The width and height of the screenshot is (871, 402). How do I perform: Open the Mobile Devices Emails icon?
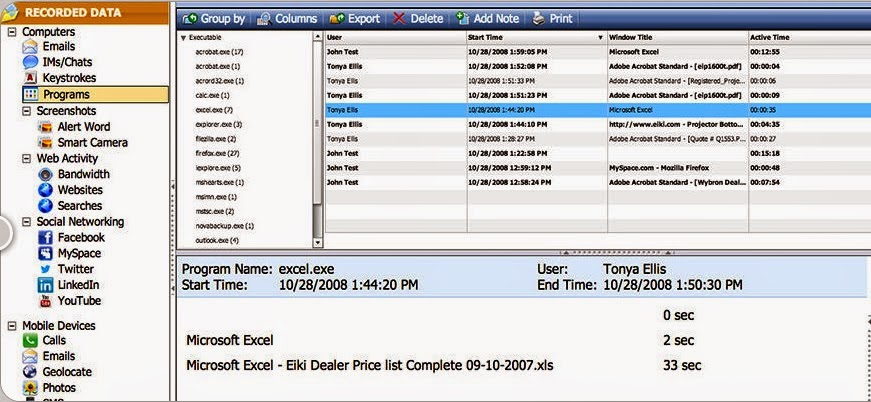pos(30,356)
